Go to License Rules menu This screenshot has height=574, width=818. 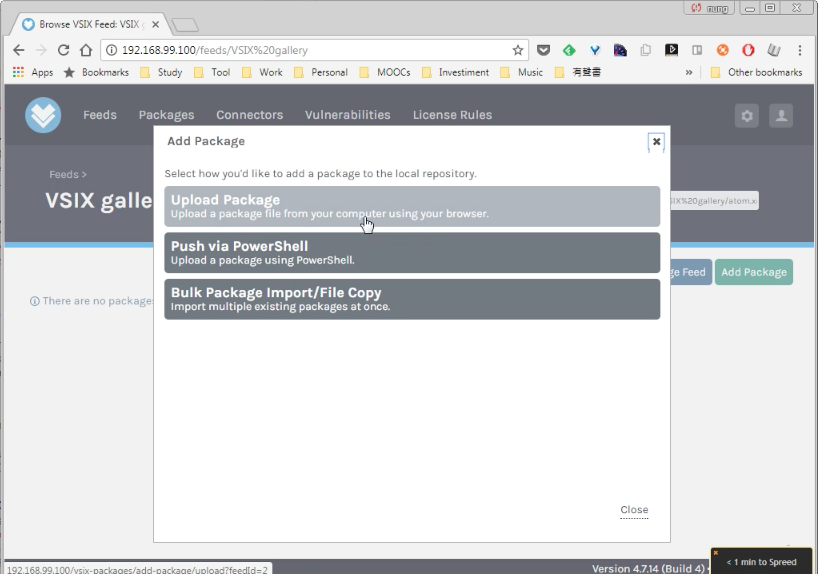452,115
